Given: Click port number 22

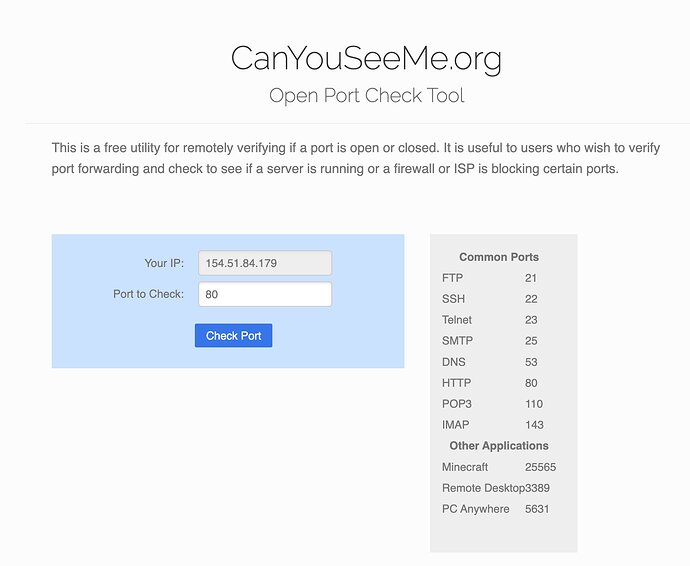Looking at the screenshot, I should (x=531, y=299).
